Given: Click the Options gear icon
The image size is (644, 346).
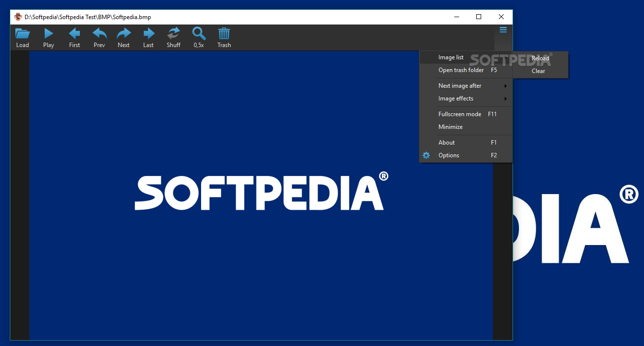Looking at the screenshot, I should (426, 155).
